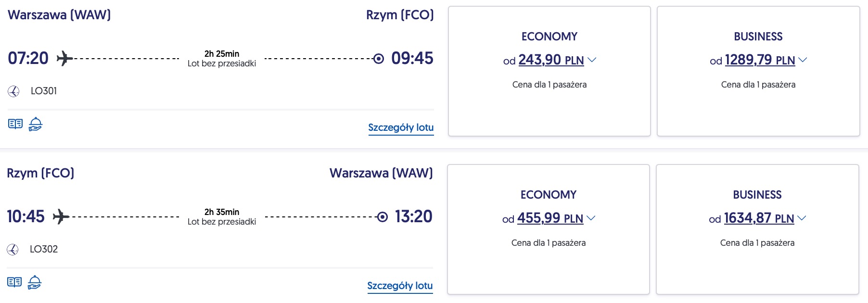Image resolution: width=868 pixels, height=303 pixels.
Task: Expand the Economy 455,99 PLN fare chevron
Action: [591, 218]
